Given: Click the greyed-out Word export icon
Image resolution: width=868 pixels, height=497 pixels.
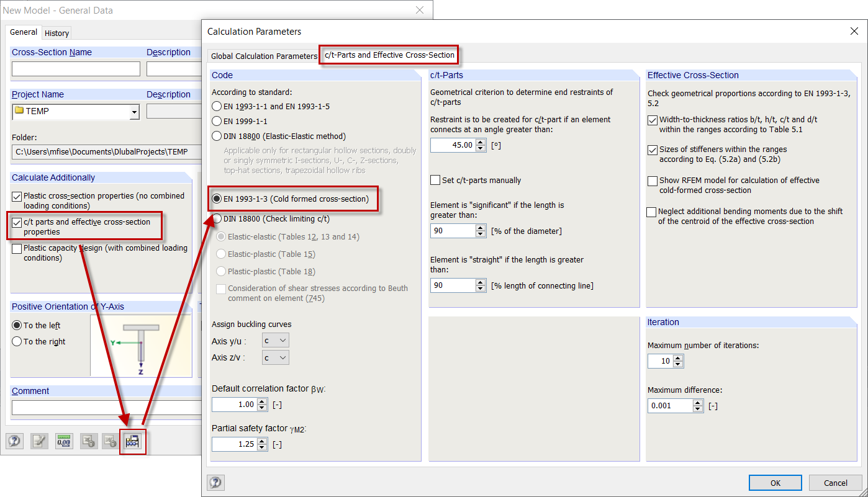Looking at the screenshot, I should 110,441.
